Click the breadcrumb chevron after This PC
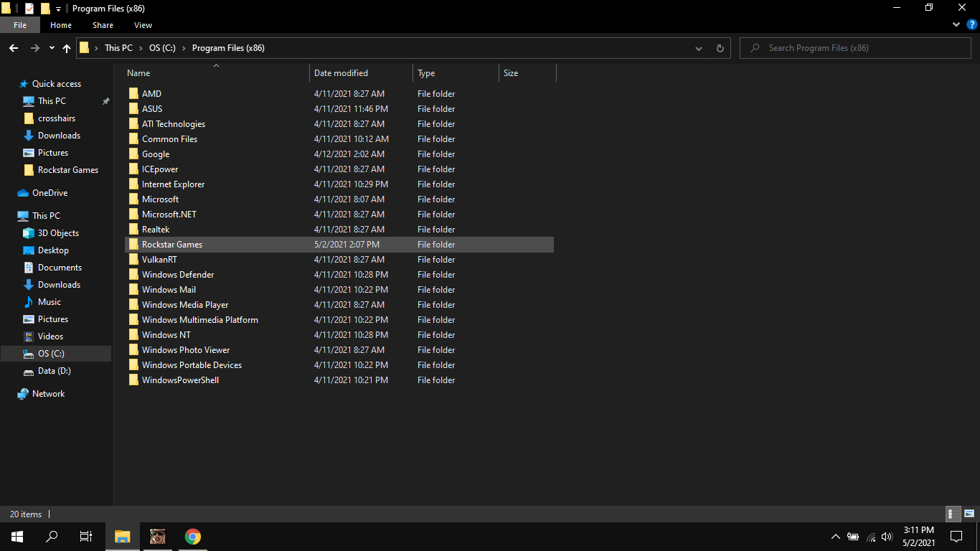This screenshot has width=980, height=551. coord(141,48)
